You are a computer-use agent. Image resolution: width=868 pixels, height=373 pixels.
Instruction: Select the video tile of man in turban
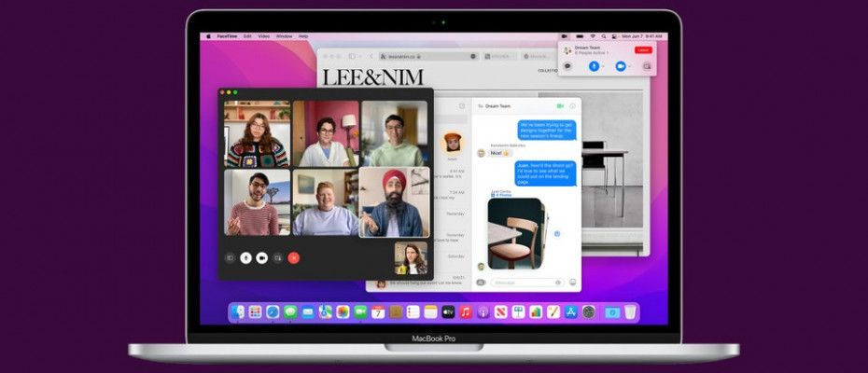(394, 202)
